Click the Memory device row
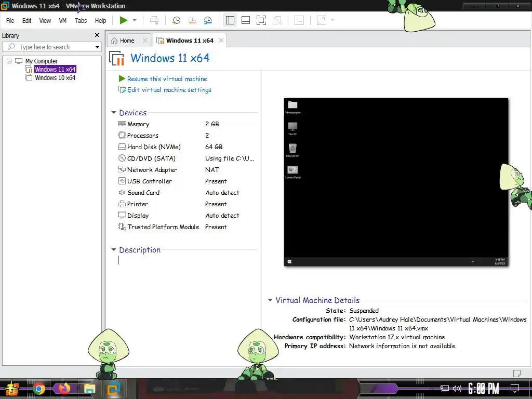This screenshot has height=399, width=532. 186,124
